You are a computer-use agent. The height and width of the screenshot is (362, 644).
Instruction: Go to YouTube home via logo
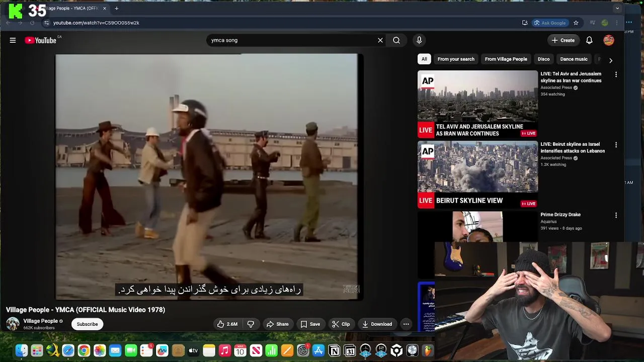click(40, 40)
